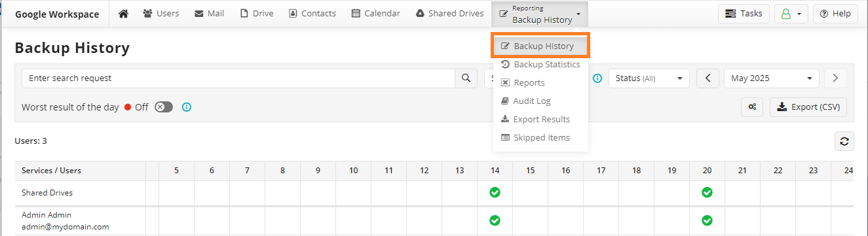Image resolution: width=868 pixels, height=236 pixels.
Task: Open the settings gears icon button
Action: click(x=753, y=107)
